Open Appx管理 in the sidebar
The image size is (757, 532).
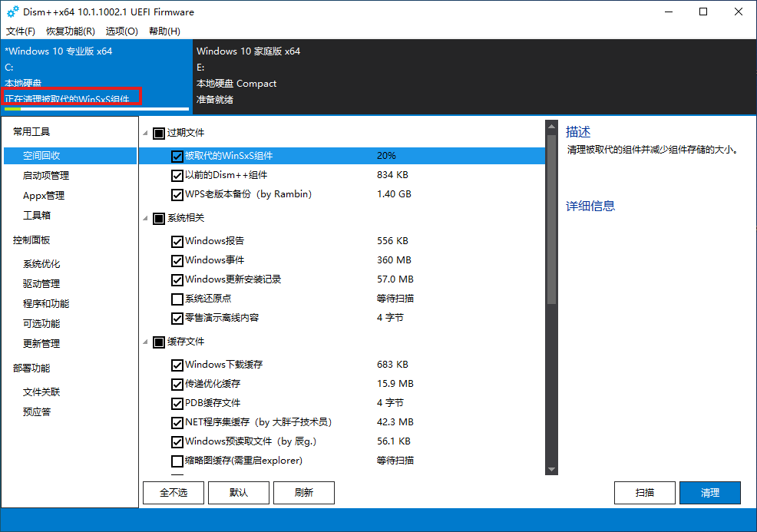(x=44, y=196)
